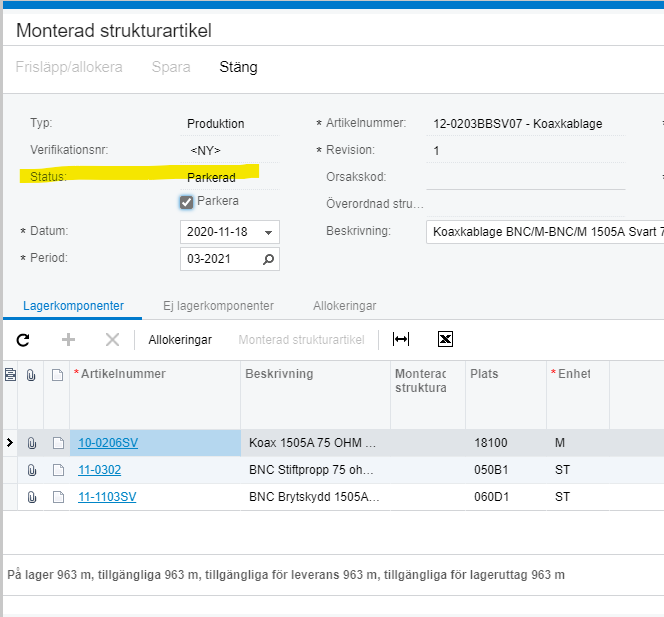Click the grid column configuration icon in header
664x617 pixels.
coord(10,375)
